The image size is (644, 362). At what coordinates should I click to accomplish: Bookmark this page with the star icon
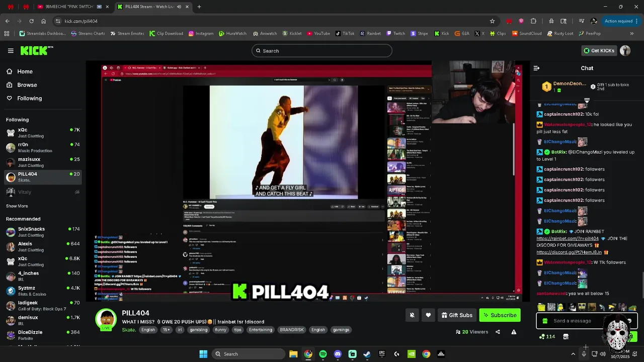coord(492,21)
